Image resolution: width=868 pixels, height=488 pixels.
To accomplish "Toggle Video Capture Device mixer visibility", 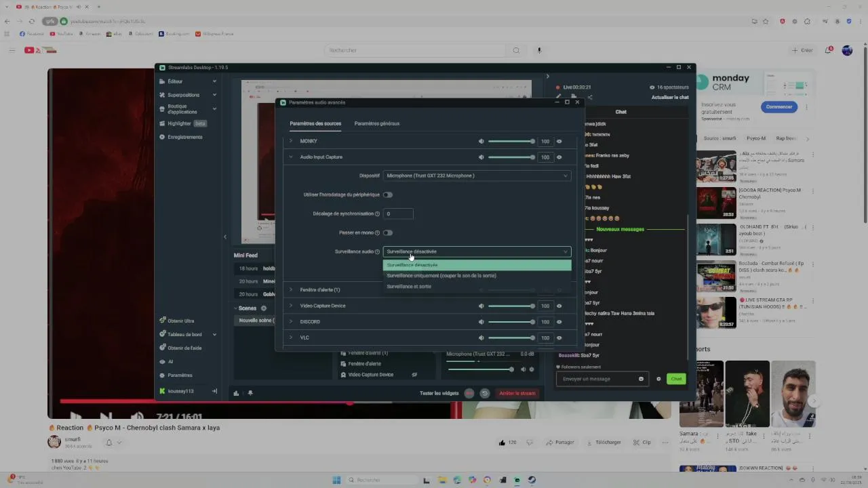I will click(x=559, y=306).
